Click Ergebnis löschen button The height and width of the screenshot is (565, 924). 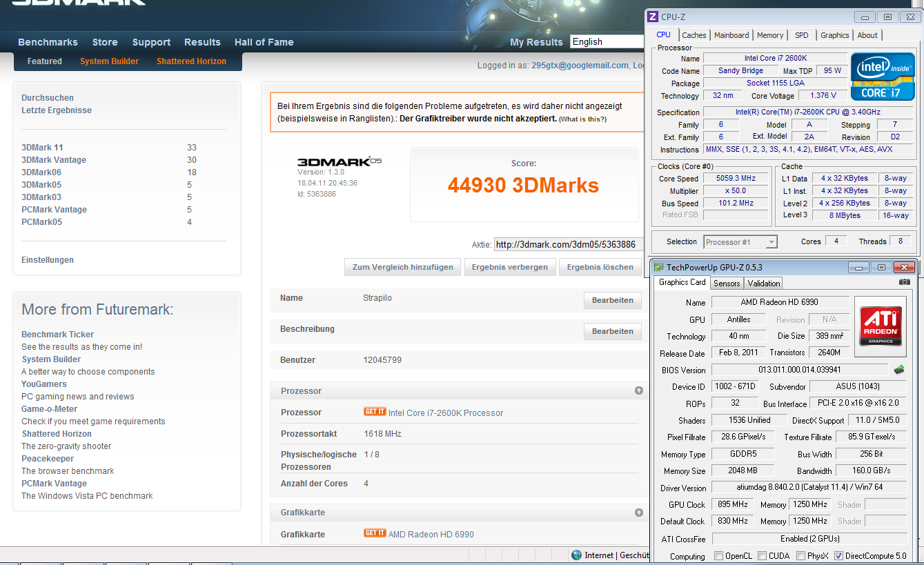600,267
